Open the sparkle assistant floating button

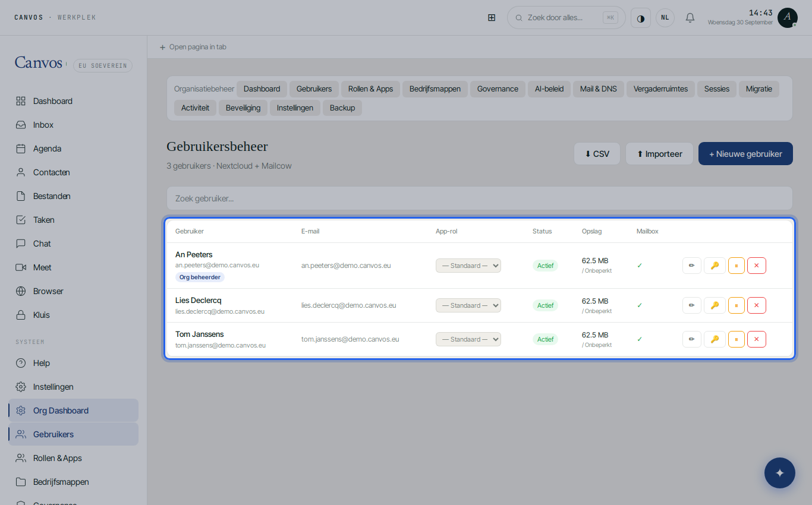tap(780, 473)
